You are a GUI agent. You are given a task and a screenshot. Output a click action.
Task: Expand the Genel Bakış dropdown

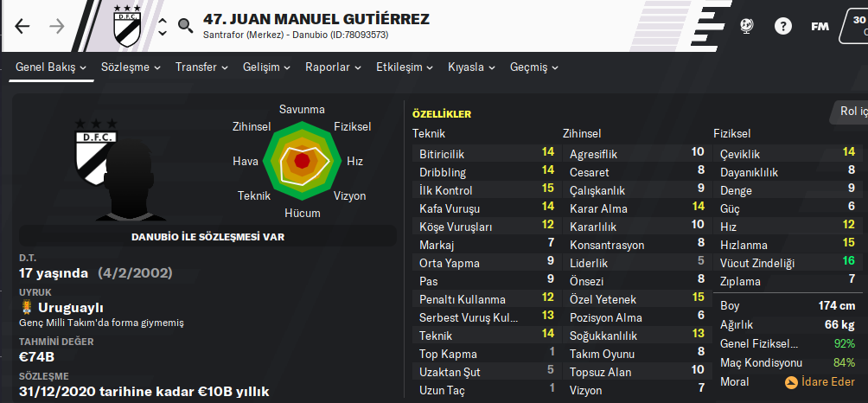(52, 67)
